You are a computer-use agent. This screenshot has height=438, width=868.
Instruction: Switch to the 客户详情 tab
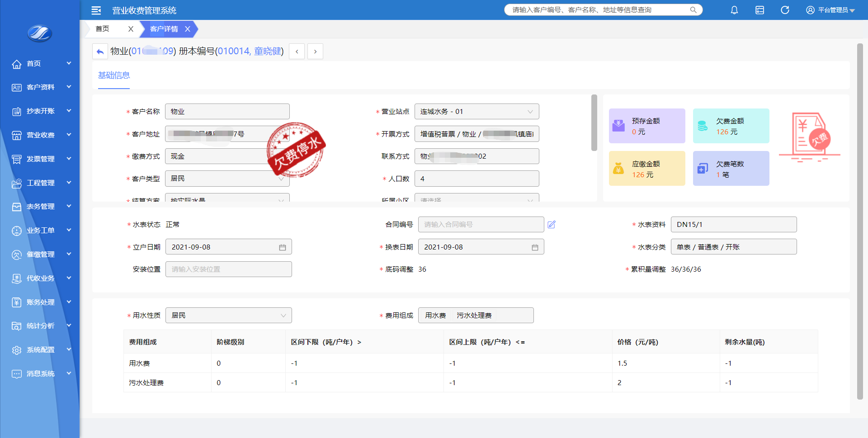click(164, 29)
